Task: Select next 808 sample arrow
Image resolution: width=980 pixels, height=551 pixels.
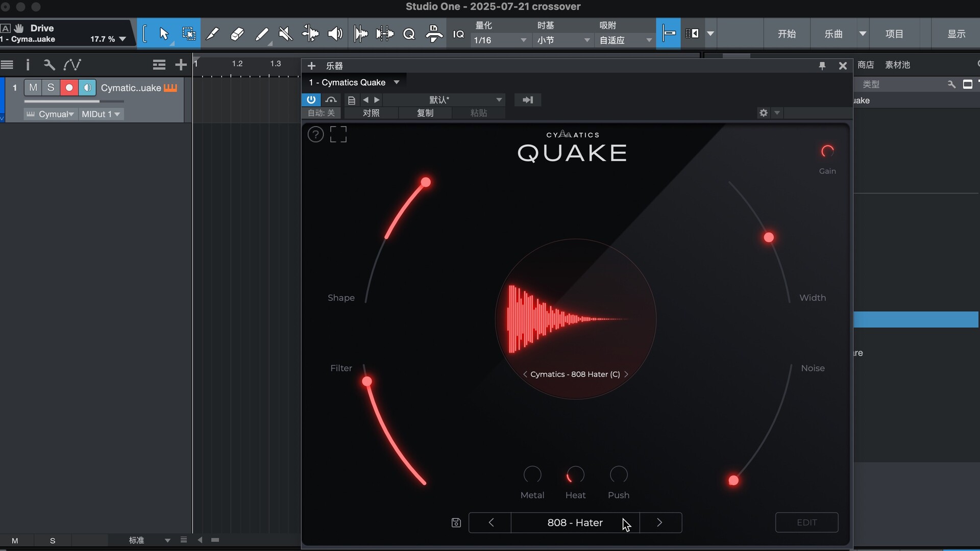Action: point(626,374)
